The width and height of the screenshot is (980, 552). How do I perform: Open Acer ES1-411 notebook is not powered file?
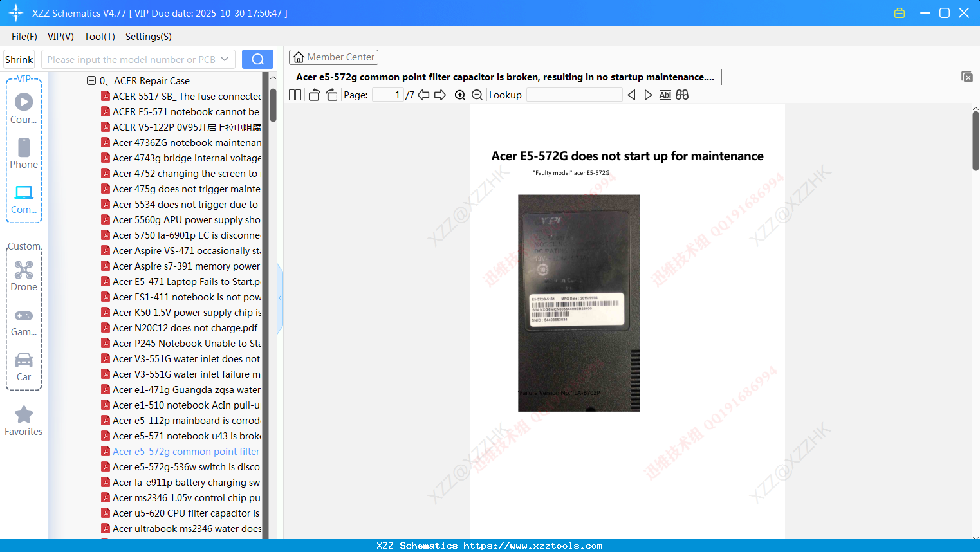181,297
